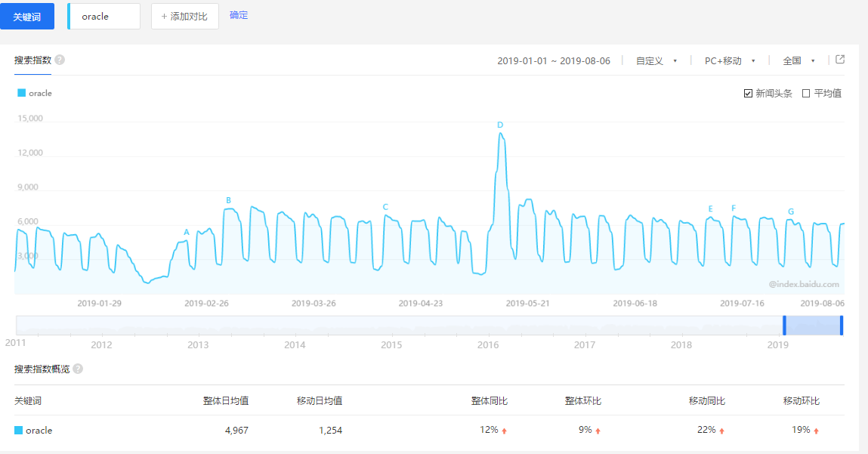Open news marker G on trend line

click(791, 212)
